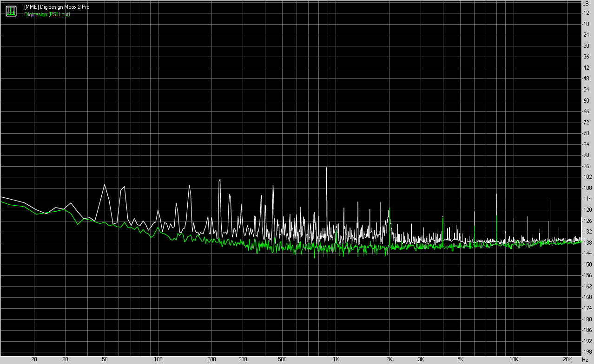Viewport: 594px width, 364px height.
Task: Click the "Hz" unit label on the frequency axis
Action: coord(586,360)
